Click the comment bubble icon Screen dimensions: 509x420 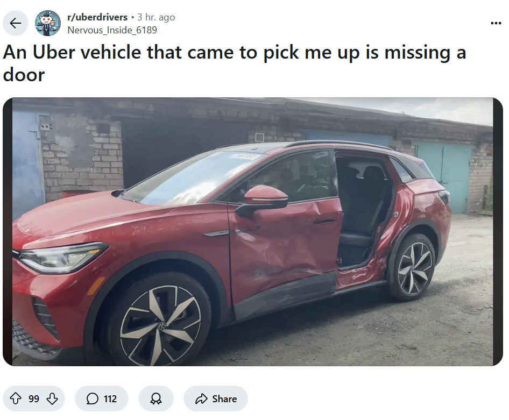point(92,398)
